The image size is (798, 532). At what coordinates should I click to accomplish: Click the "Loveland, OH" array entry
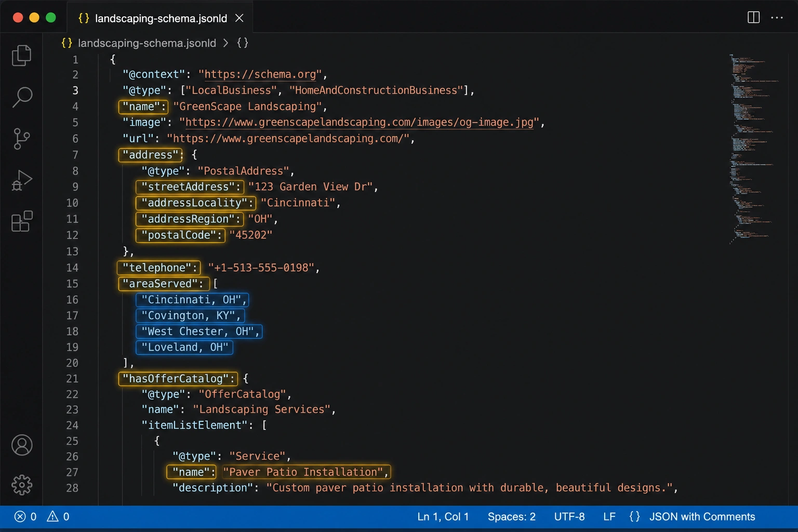click(x=184, y=347)
